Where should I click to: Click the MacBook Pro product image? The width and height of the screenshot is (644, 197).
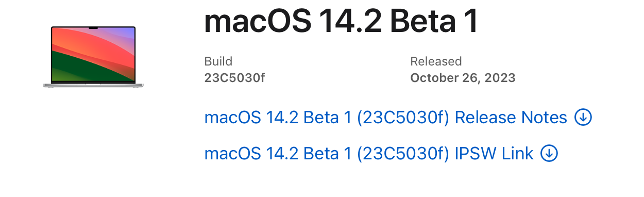(x=93, y=57)
